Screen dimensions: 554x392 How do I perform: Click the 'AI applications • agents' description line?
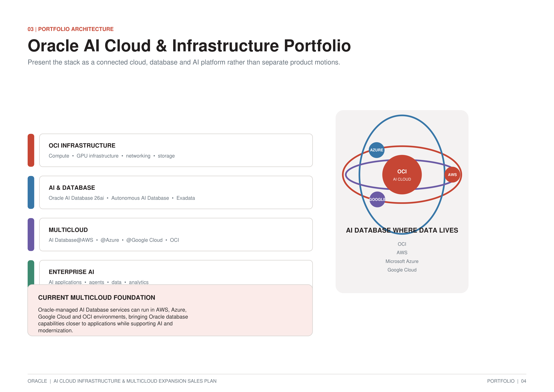click(x=99, y=282)
